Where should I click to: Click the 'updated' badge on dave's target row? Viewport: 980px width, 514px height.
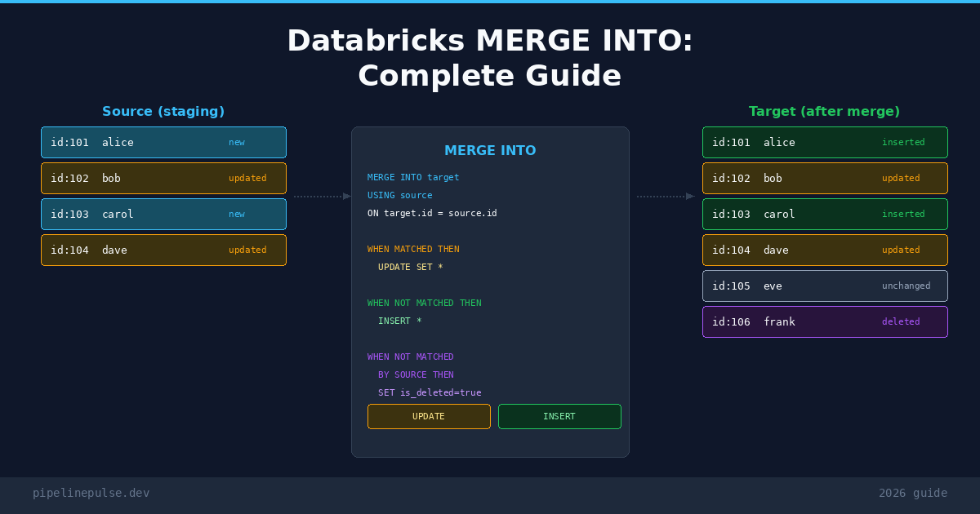tap(901, 250)
